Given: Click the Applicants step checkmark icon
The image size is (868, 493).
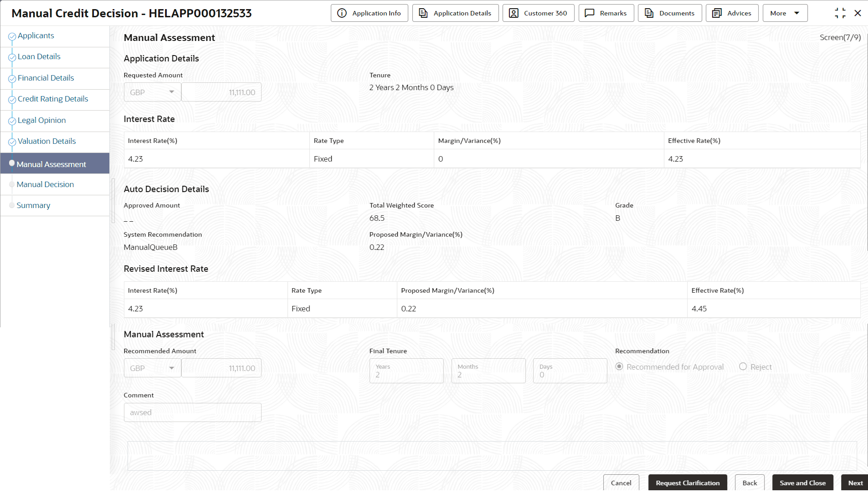Looking at the screenshot, I should pos(12,36).
